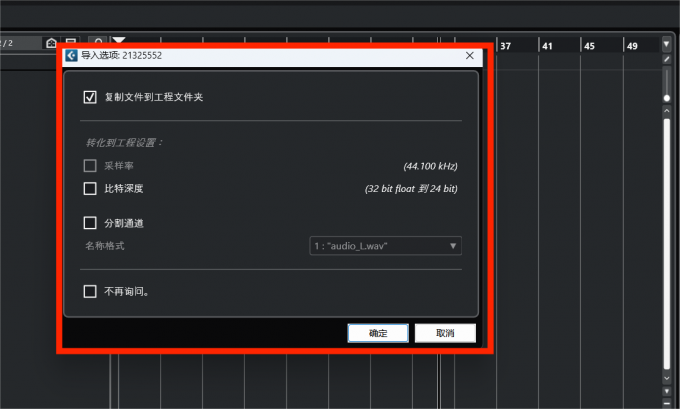Image resolution: width=680 pixels, height=409 pixels.
Task: Confirm import with the 确定 button
Action: pos(378,333)
